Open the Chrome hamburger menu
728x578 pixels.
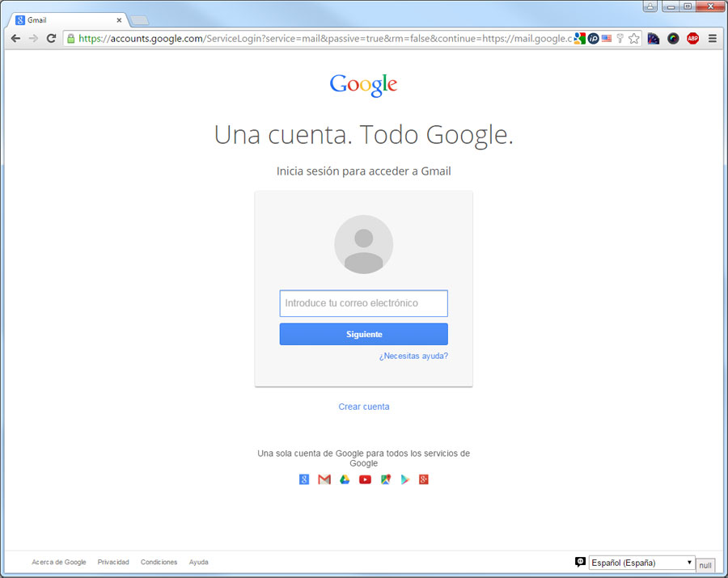713,39
